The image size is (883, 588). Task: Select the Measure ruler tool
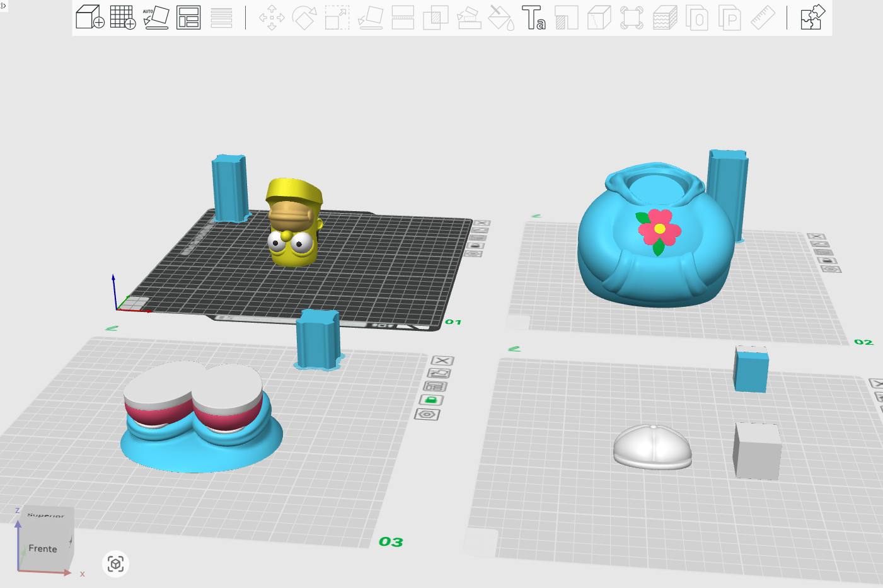click(763, 18)
